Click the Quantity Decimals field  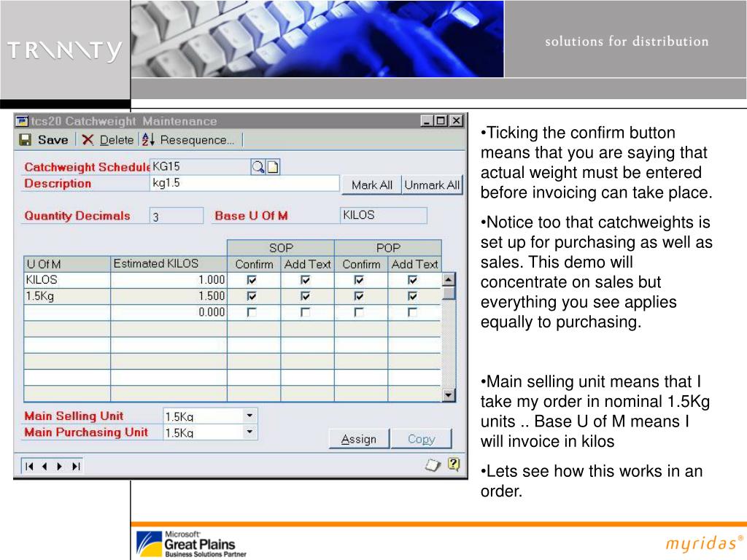coord(177,216)
